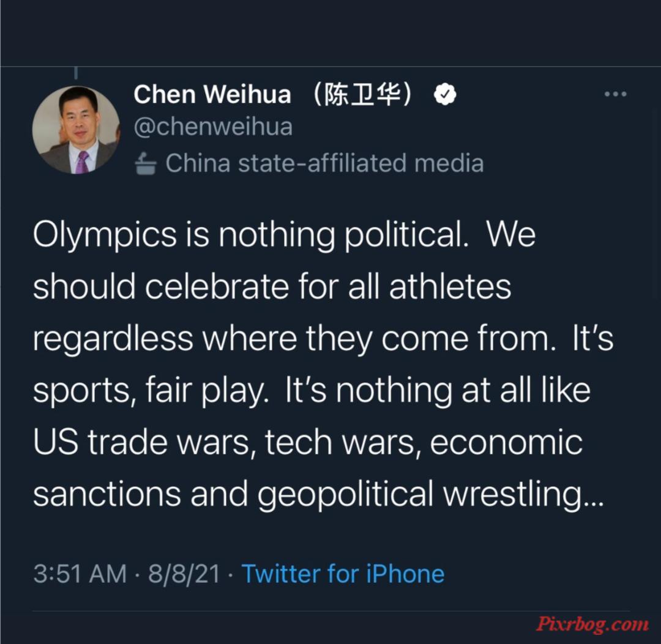Click the phrase fair play in tweet

(x=207, y=391)
